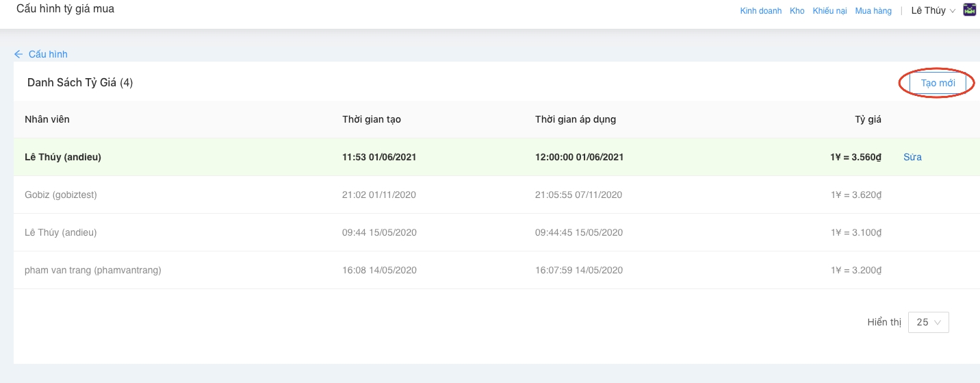Click the Cấu hình tỷ giá mua title
980x383 pixels.
point(65,9)
